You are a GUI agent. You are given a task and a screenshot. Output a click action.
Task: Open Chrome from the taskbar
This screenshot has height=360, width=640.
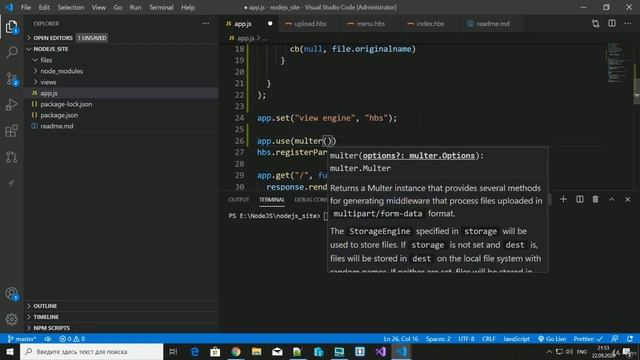(236, 351)
